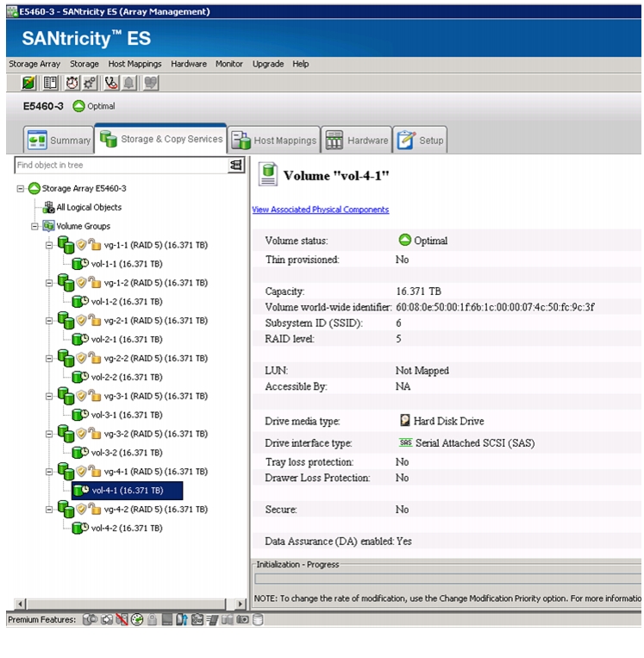The image size is (644, 658).
Task: Switch to the Summary tab
Action: [59, 140]
